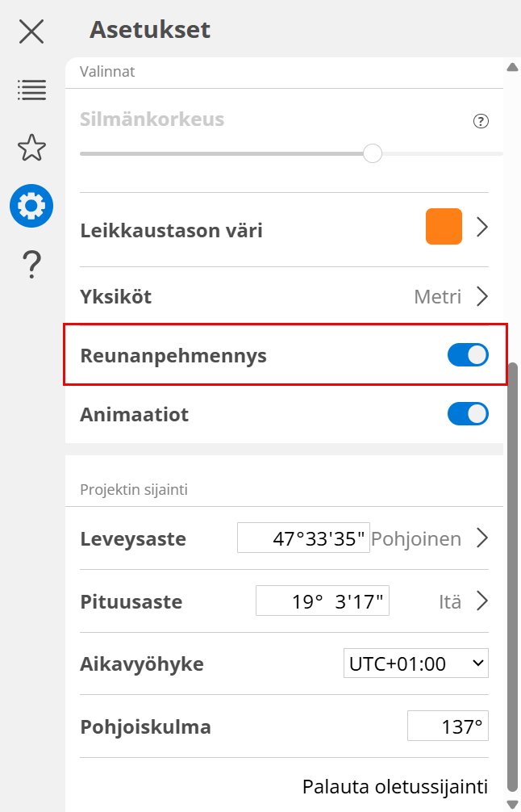Expand the Yksiköt Metri chevron

(x=482, y=296)
